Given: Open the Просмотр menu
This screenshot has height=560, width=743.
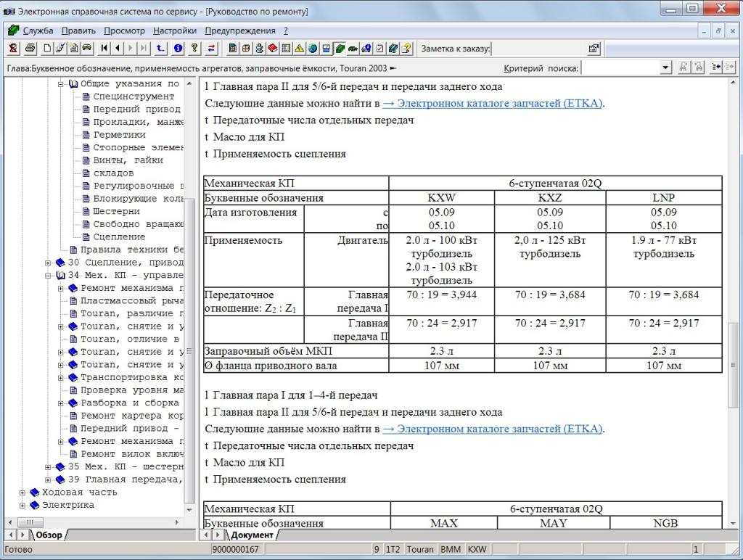Looking at the screenshot, I should click(x=124, y=30).
